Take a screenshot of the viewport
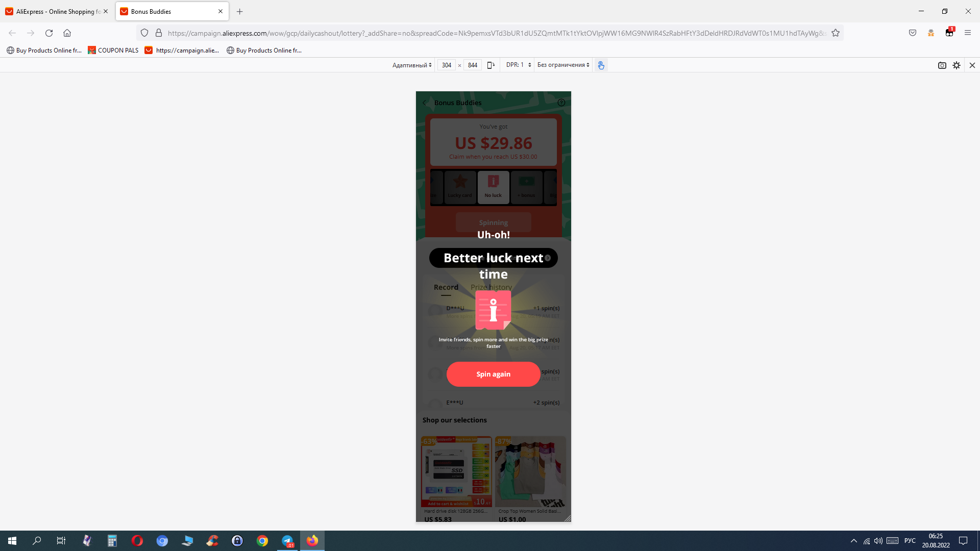The image size is (980, 551). click(942, 65)
